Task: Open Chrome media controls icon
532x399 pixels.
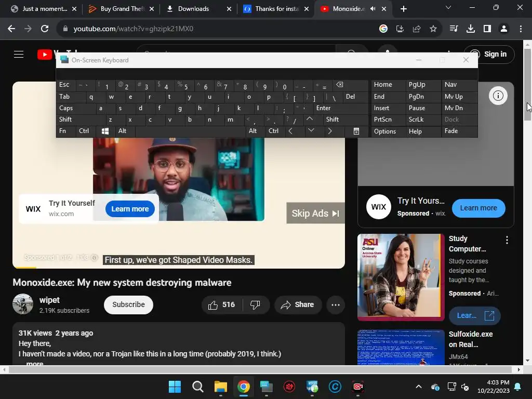Action: click(x=454, y=29)
